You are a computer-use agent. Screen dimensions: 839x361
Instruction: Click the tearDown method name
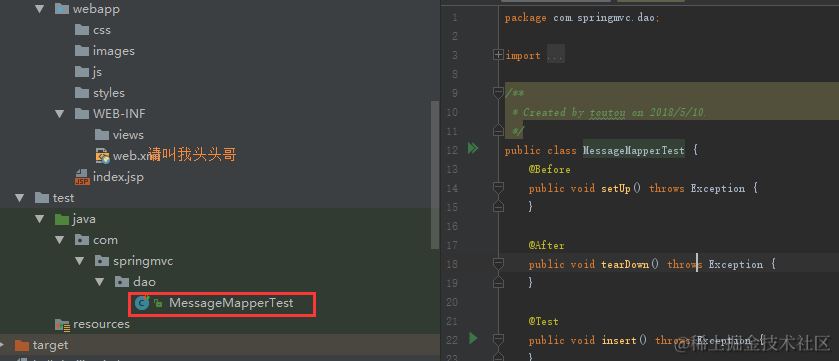tap(625, 264)
